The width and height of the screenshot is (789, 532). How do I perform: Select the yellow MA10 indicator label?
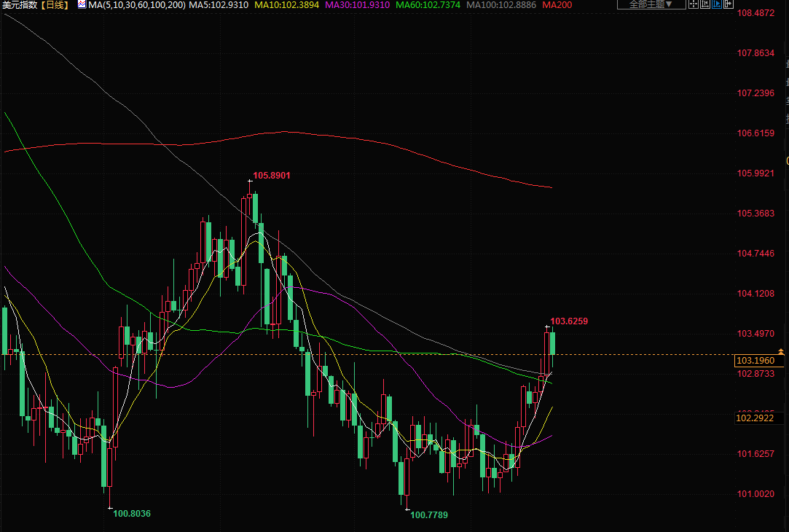[x=286, y=5]
